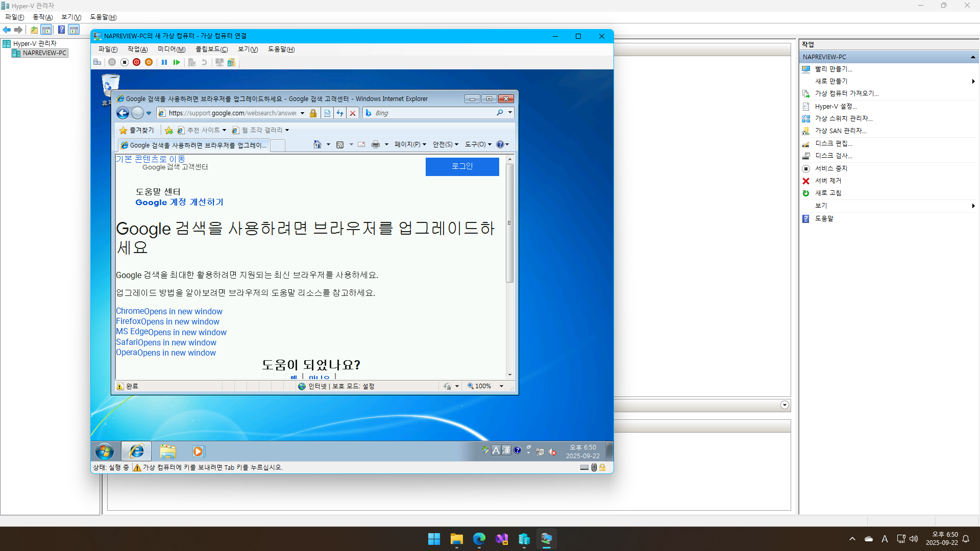Select NAPREVIEW-PC in Hyper-V tree
The image size is (980, 551).
pos(44,53)
